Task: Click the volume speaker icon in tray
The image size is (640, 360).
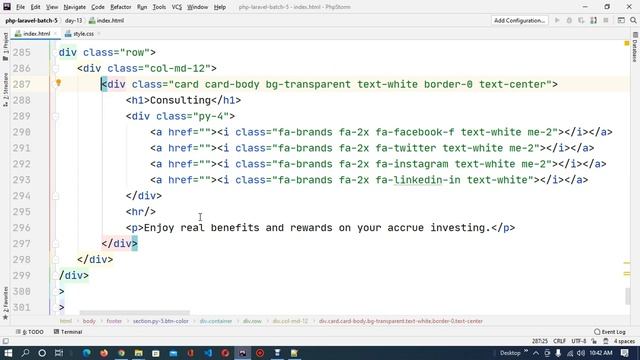Action: click(580, 353)
